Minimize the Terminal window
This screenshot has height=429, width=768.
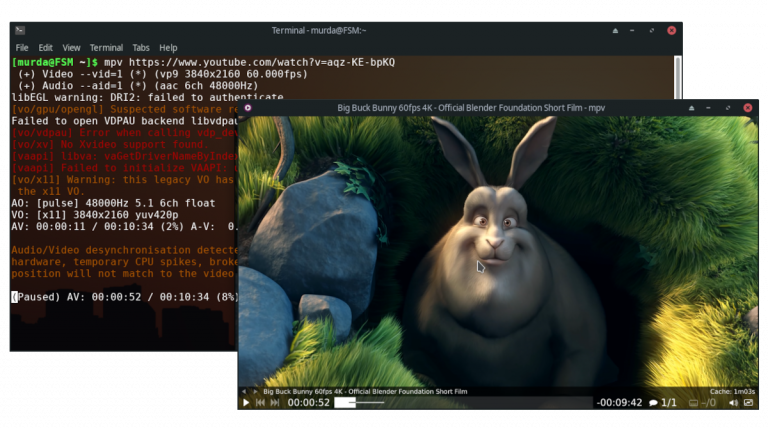[632, 30]
